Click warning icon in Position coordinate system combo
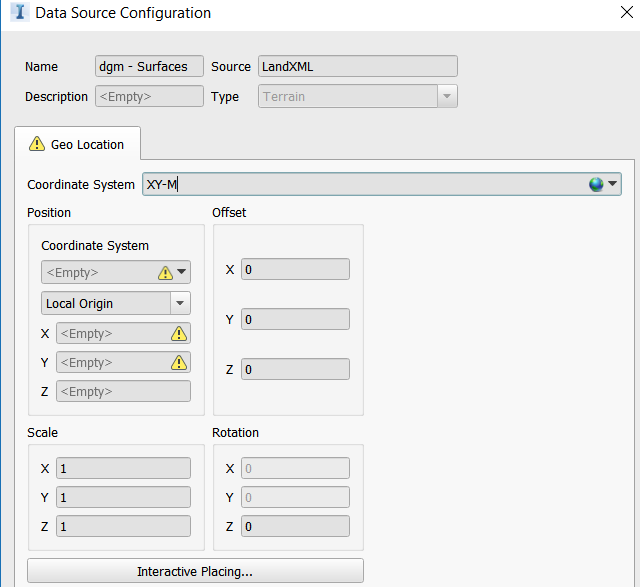 pos(165,272)
